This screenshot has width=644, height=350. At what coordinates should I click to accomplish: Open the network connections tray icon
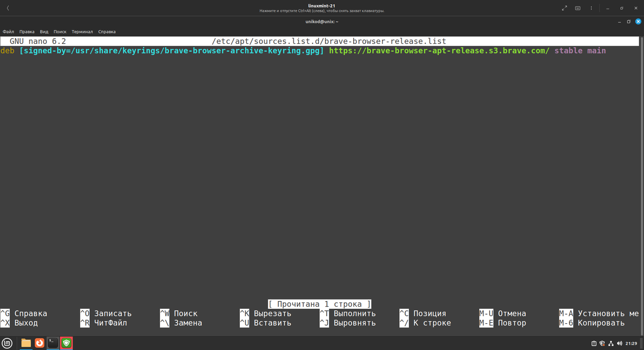(x=611, y=343)
